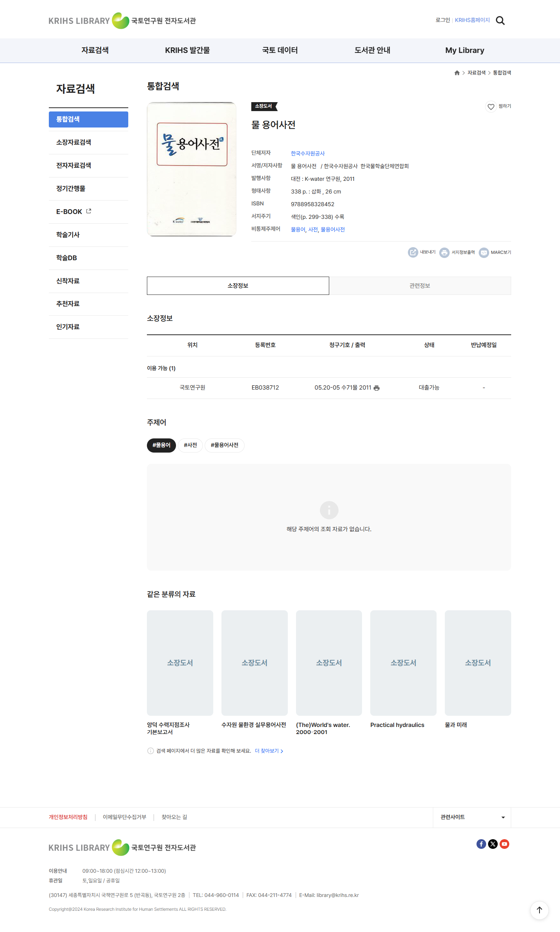Image resolution: width=560 pixels, height=932 pixels.
Task: Click the heart icon to add to wishlist
Action: click(x=491, y=107)
